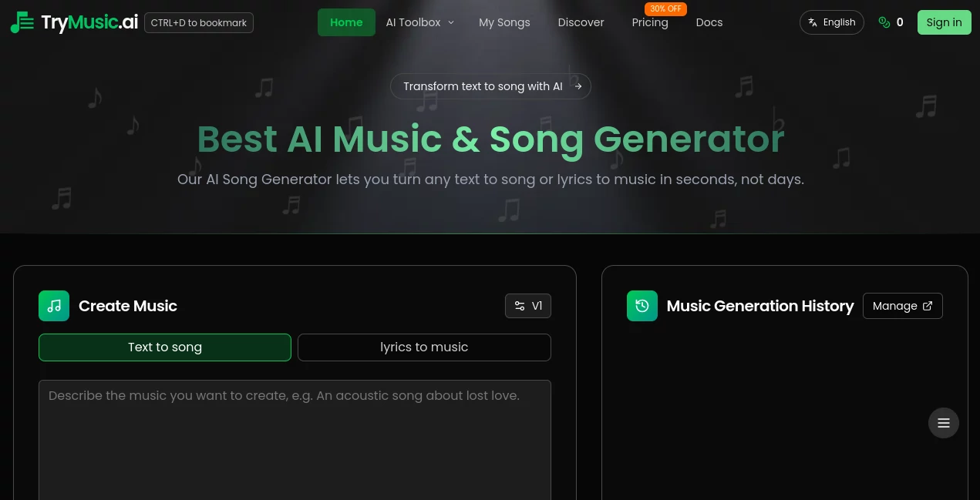Click Transform text to song with AI
The image size is (980, 500).
(490, 86)
